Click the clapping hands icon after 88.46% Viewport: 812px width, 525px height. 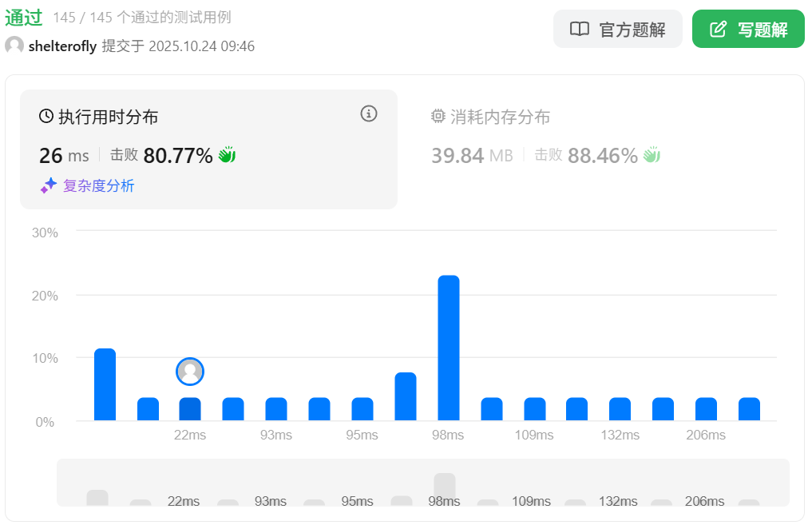[x=652, y=155]
